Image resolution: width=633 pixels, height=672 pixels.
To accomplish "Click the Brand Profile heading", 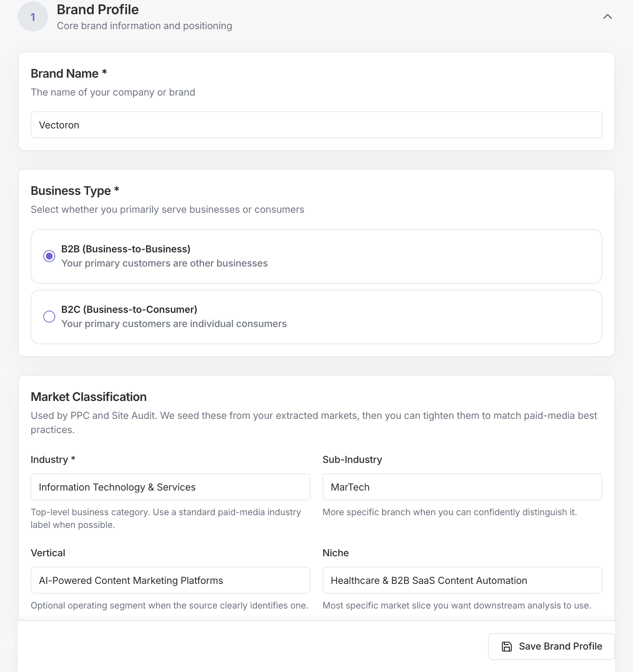I will pyautogui.click(x=97, y=9).
